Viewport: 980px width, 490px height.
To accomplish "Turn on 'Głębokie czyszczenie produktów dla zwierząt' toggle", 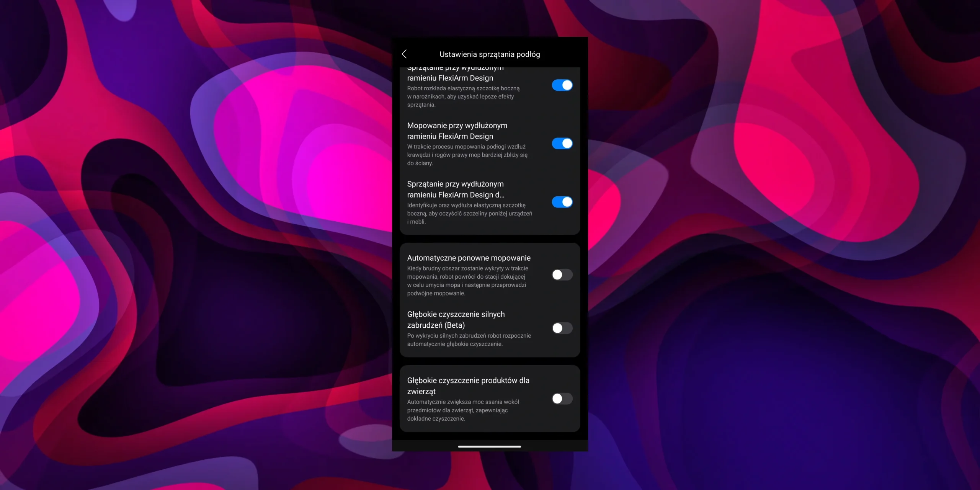I will (x=562, y=399).
